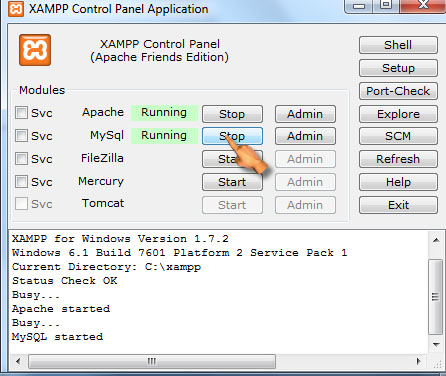This screenshot has height=376, width=446.
Task: Click the window resize grip in the corner
Action: 437,364
